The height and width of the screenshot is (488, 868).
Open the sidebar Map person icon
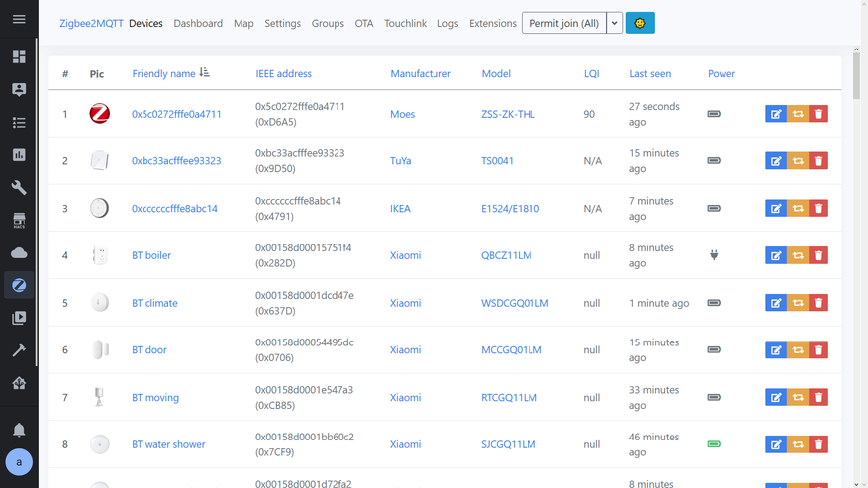click(19, 90)
